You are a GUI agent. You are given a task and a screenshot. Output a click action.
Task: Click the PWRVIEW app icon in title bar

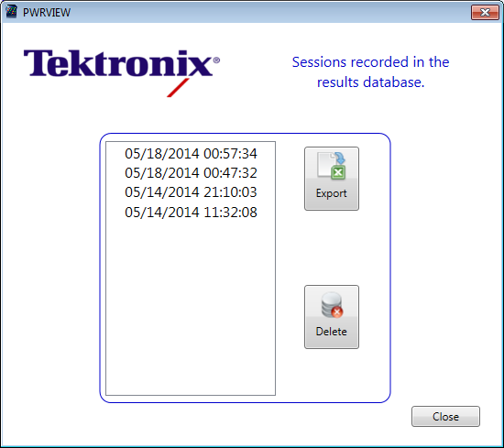(11, 12)
